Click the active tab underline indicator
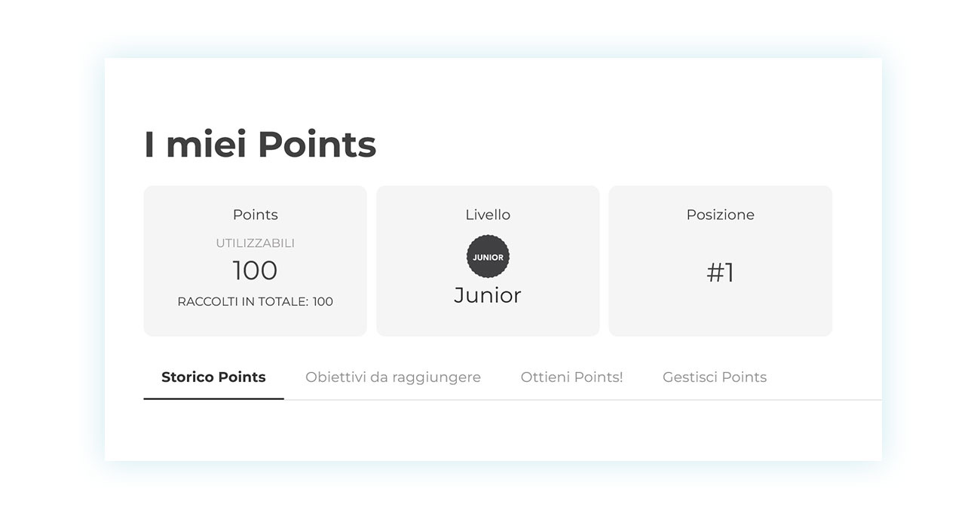This screenshot has width=980, height=522. tap(213, 398)
